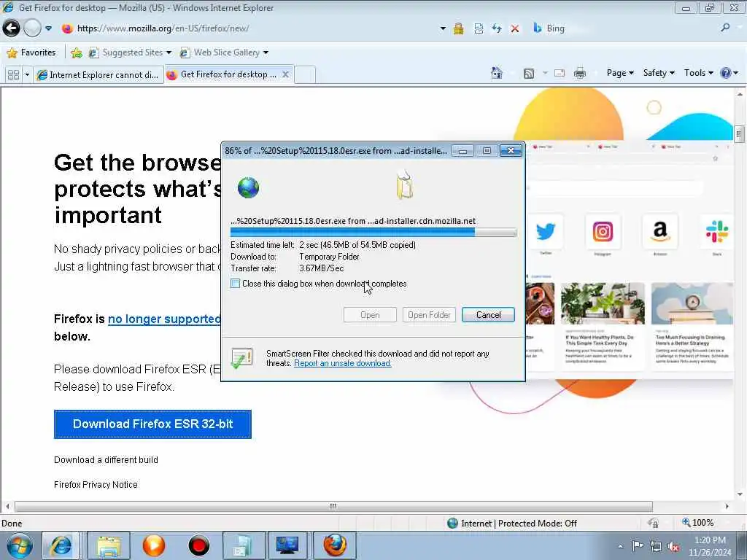
Task: Open the Tools menu
Action: [x=698, y=73]
